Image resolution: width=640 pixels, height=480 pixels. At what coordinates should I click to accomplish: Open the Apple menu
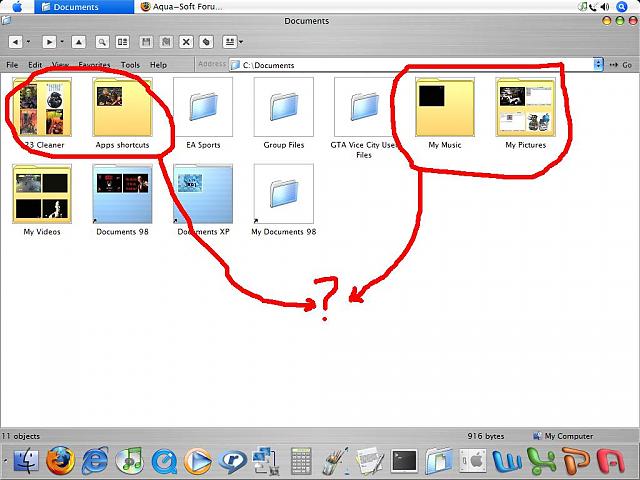pos(17,7)
